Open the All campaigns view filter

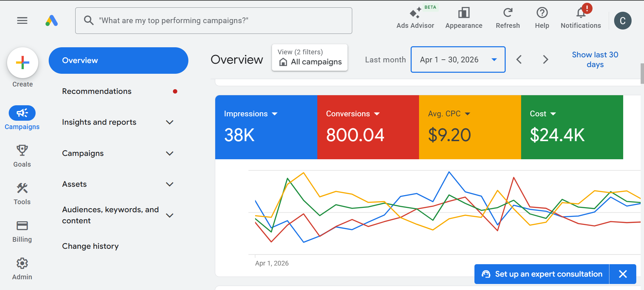coord(310,57)
